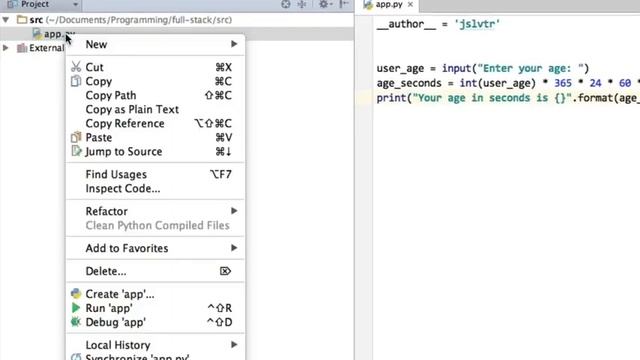Select Debug 'app' menu entry
The height and width of the screenshot is (360, 640).
point(155,322)
